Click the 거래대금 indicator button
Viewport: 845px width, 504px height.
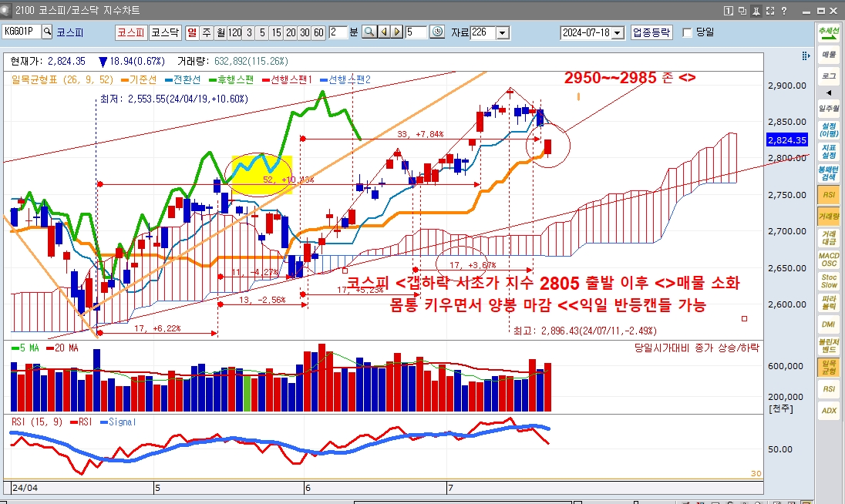tap(829, 237)
